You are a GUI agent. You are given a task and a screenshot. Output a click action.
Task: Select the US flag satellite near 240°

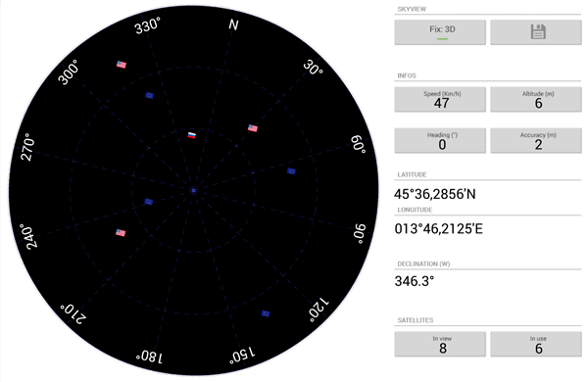pos(121,233)
